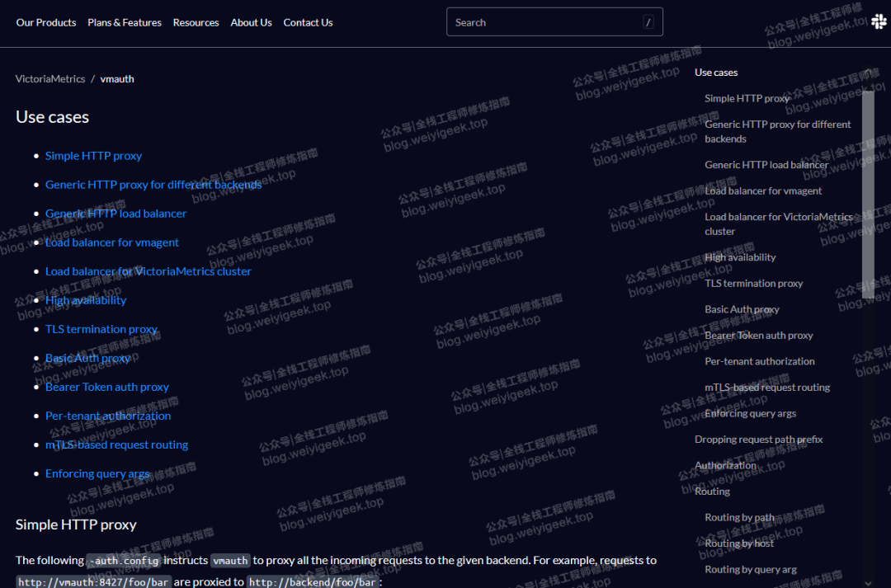
Task: Open Load balancer for VictoriaMetrics cluster link
Action: coord(148,271)
